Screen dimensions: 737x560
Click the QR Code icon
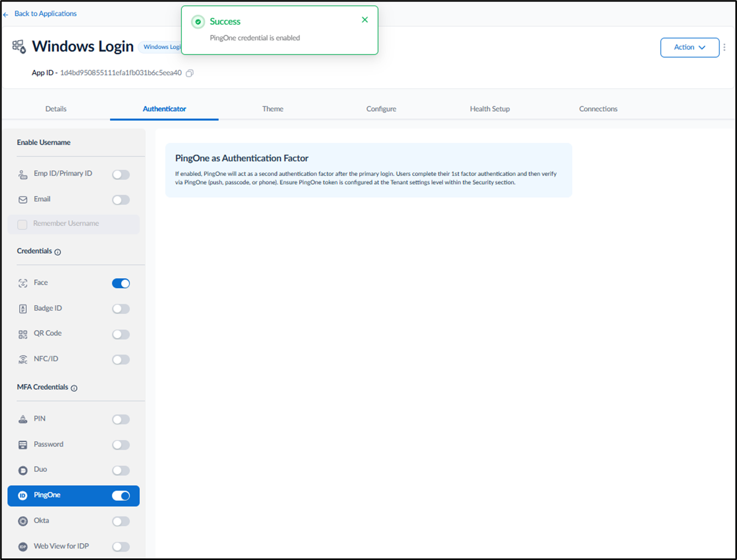coord(23,334)
